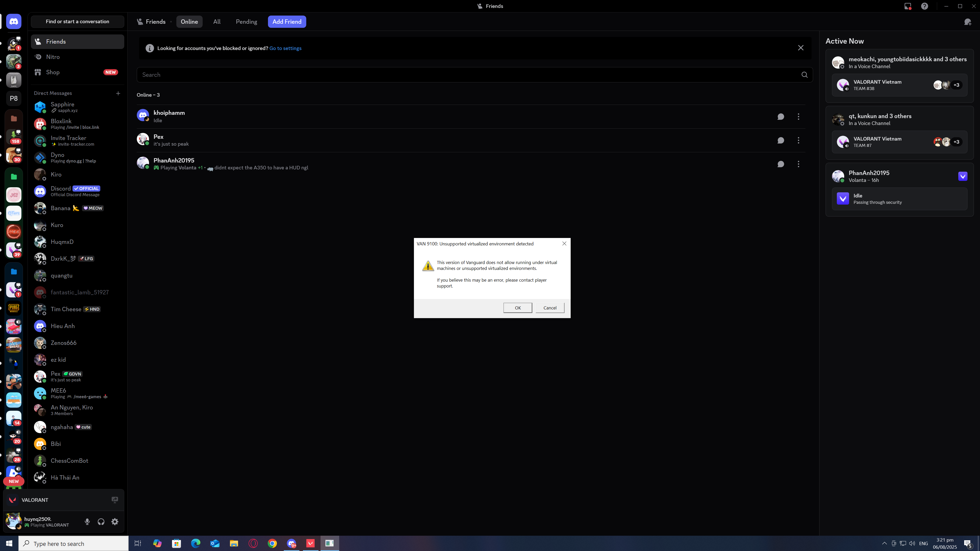This screenshot has width=980, height=551.
Task: Open Google Chrome from the taskbar
Action: [272, 543]
